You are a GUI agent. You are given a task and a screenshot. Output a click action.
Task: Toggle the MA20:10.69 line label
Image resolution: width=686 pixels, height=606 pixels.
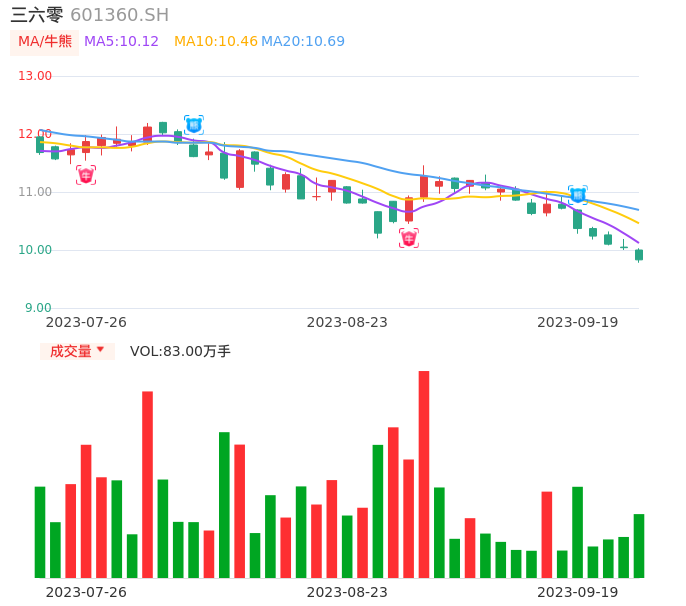pos(303,42)
